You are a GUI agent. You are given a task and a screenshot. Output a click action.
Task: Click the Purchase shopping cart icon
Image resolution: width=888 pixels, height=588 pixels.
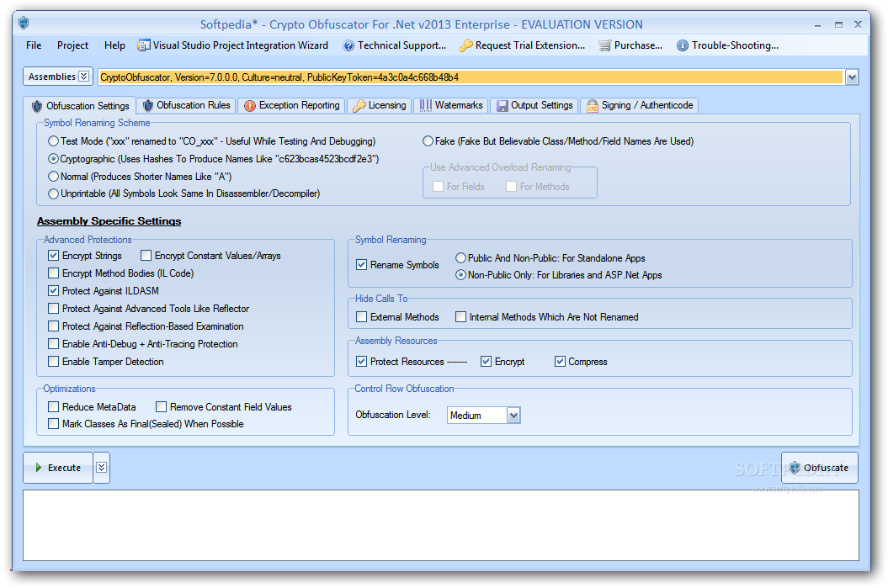coord(605,45)
